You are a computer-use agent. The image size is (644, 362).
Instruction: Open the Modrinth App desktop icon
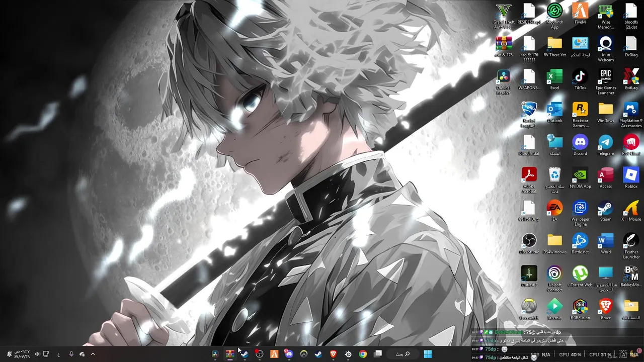554,17
